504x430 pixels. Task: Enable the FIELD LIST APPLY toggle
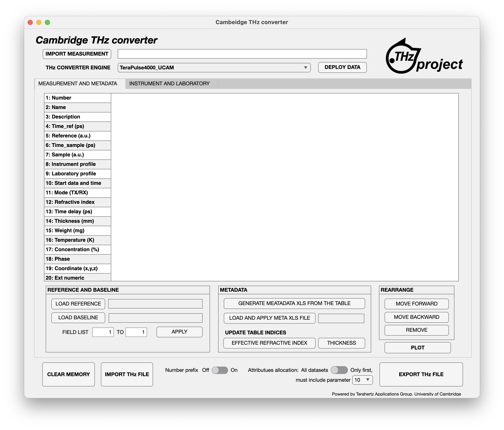pos(178,332)
